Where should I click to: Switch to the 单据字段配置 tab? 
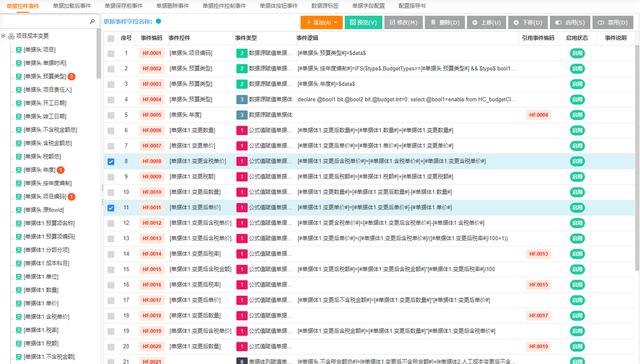coord(369,6)
